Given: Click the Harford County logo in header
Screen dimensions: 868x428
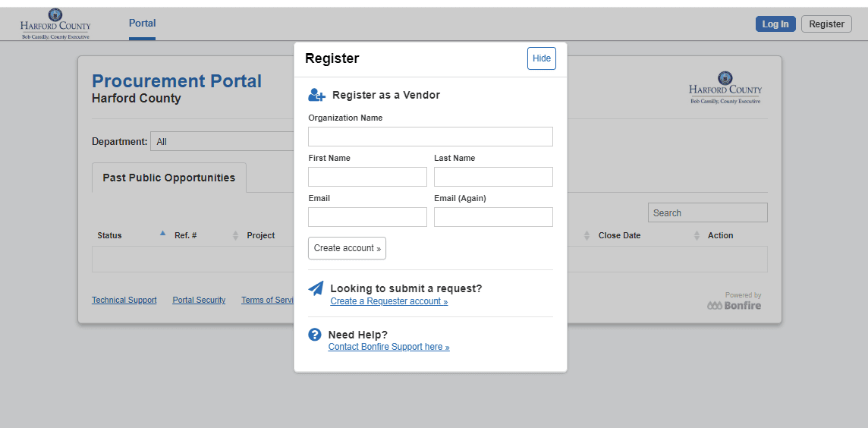Looking at the screenshot, I should 55,24.
